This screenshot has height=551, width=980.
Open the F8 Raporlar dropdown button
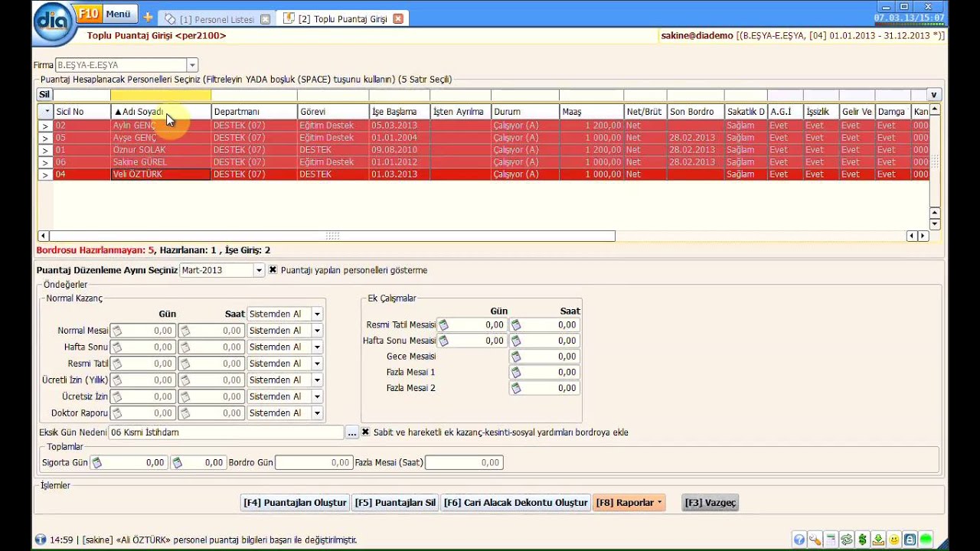pyautogui.click(x=629, y=503)
